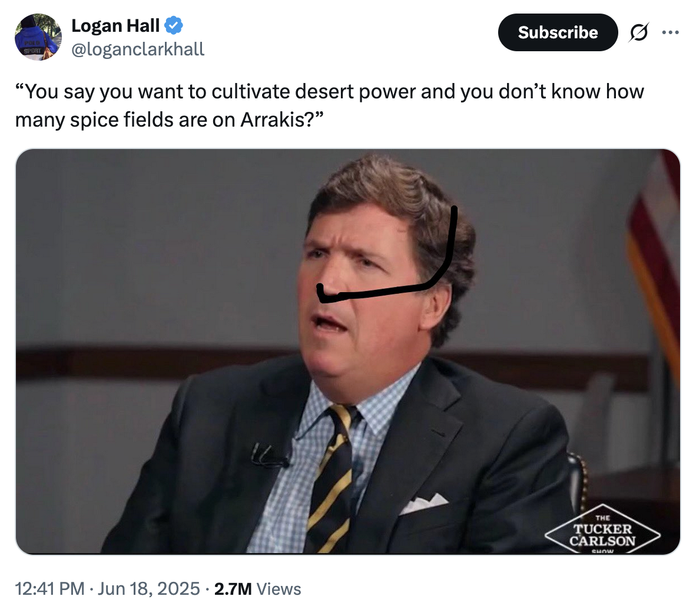Screen dimensions: 696x616
Task: Click the Tucker Carlson Show diamond logo watermark
Action: (603, 529)
